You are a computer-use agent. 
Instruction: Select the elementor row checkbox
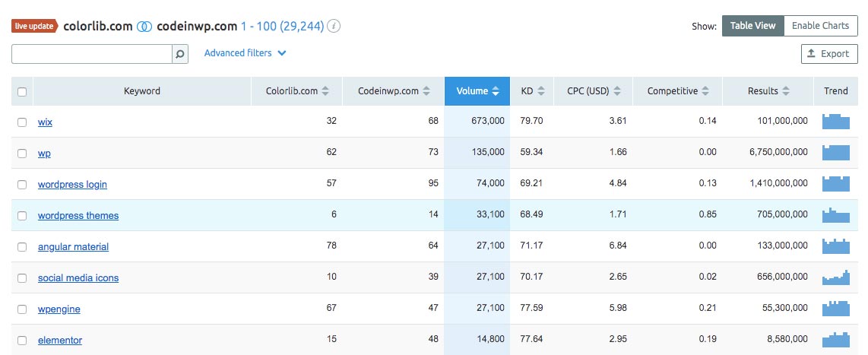[22, 340]
